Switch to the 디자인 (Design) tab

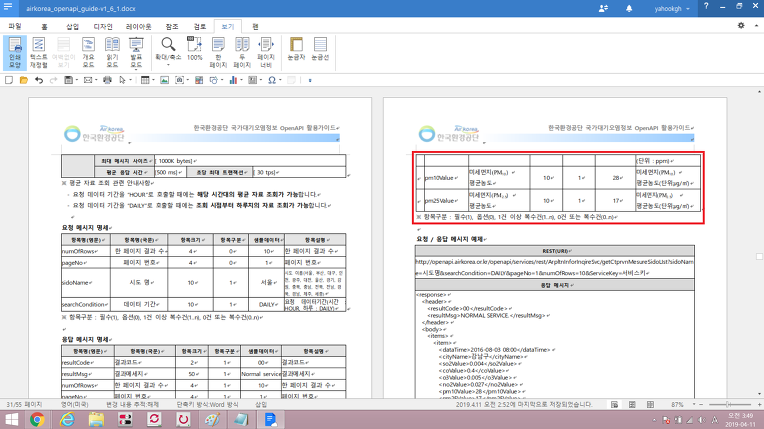pos(103,26)
